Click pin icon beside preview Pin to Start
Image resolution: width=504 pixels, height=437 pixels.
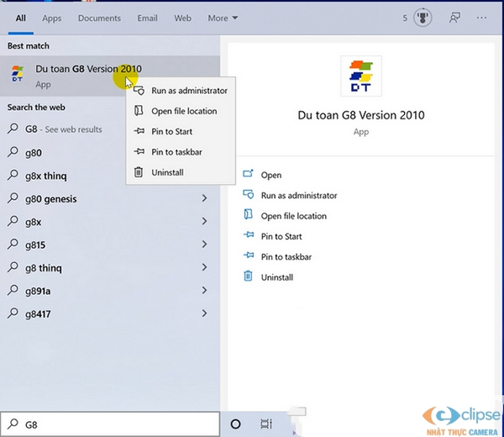(249, 234)
